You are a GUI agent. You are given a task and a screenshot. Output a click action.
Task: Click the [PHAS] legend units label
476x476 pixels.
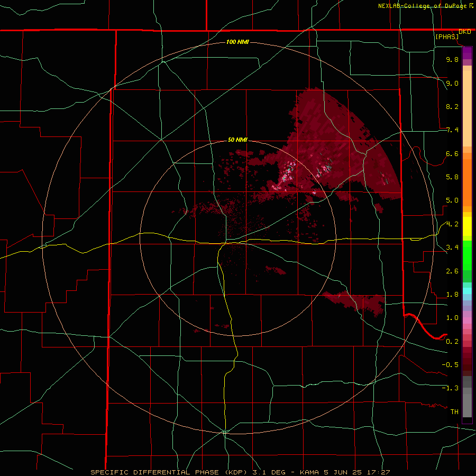(x=447, y=36)
